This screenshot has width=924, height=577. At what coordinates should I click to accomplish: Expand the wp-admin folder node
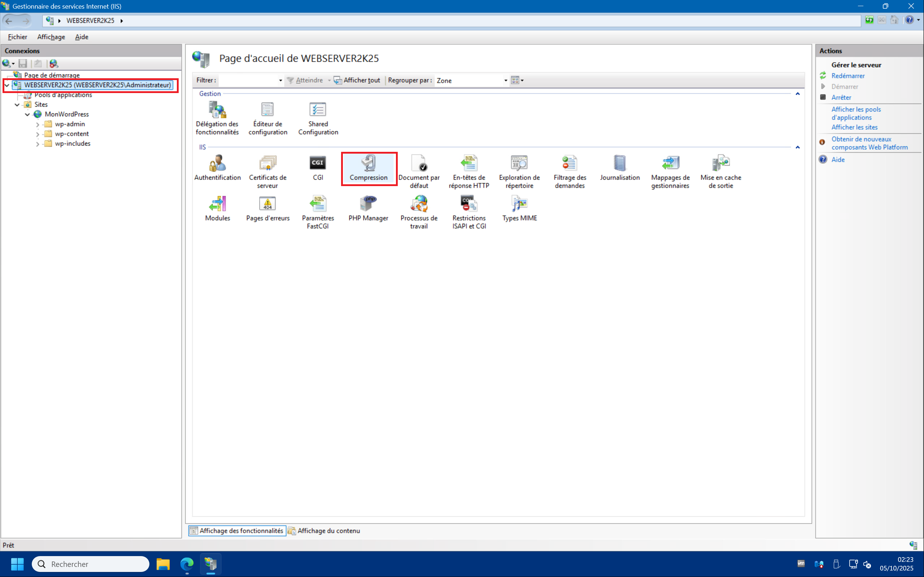click(38, 124)
